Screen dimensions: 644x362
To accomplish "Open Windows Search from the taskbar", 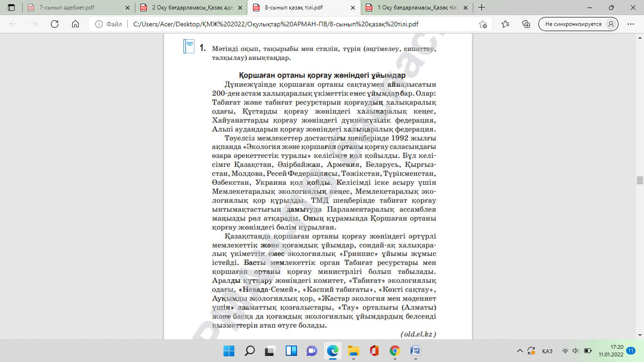I will pyautogui.click(x=249, y=351).
